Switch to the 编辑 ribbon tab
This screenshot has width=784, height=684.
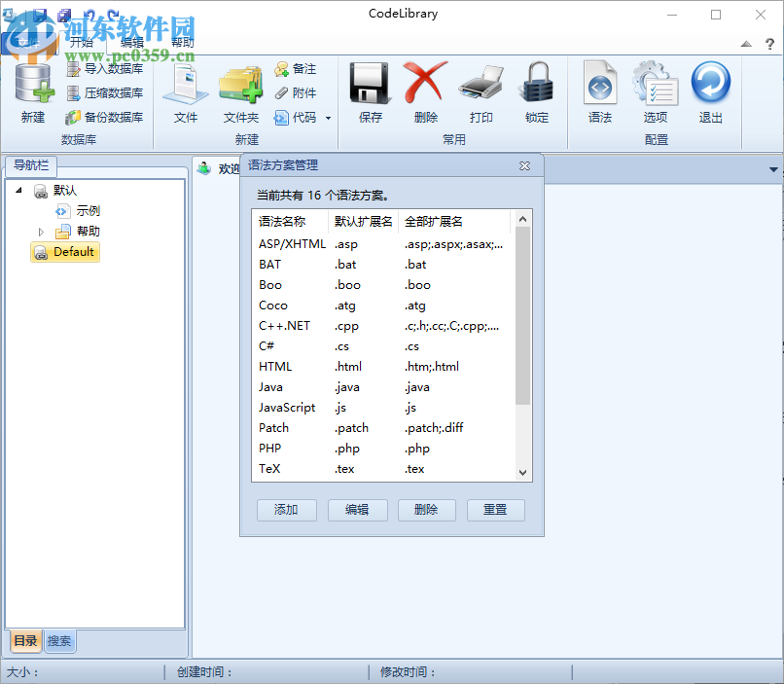(132, 42)
